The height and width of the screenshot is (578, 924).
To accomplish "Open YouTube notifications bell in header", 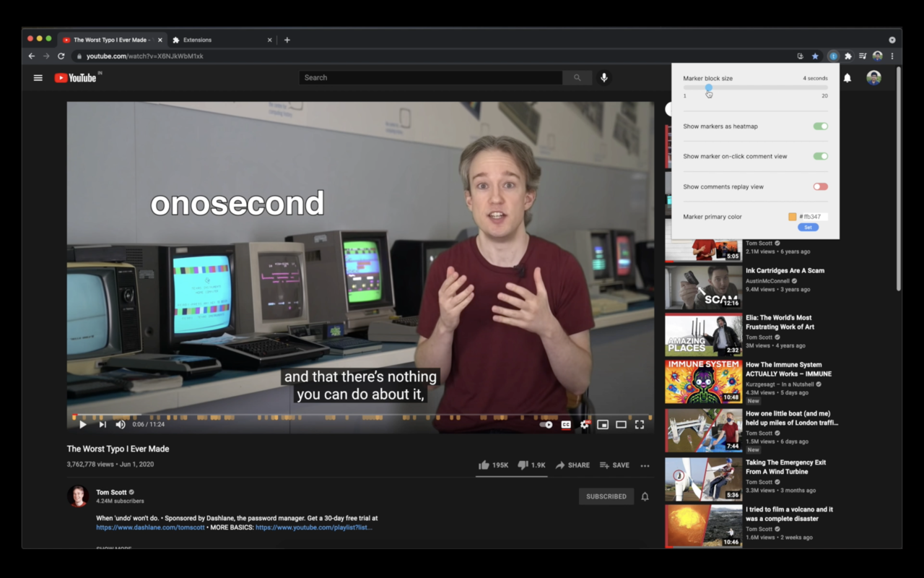I will [x=847, y=78].
